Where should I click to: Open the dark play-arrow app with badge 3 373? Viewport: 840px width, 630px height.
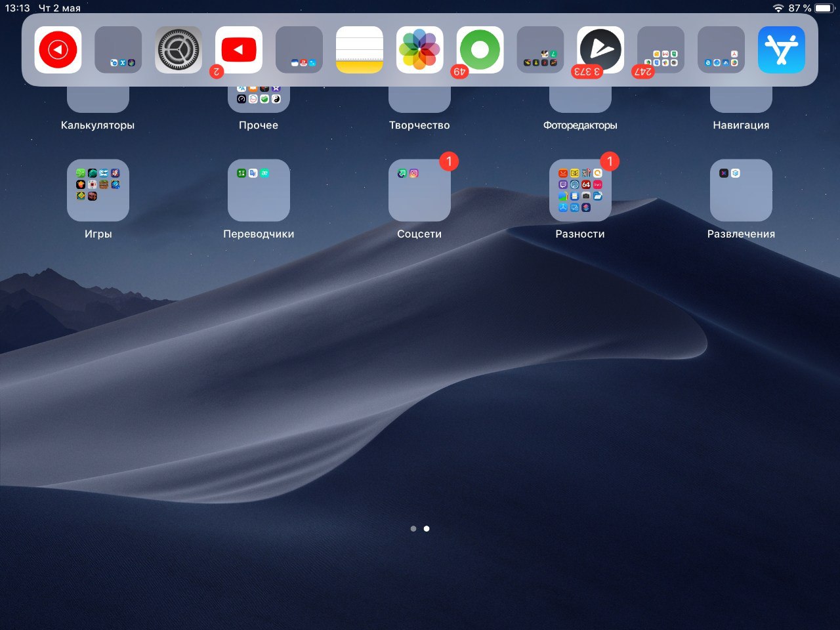coord(600,50)
